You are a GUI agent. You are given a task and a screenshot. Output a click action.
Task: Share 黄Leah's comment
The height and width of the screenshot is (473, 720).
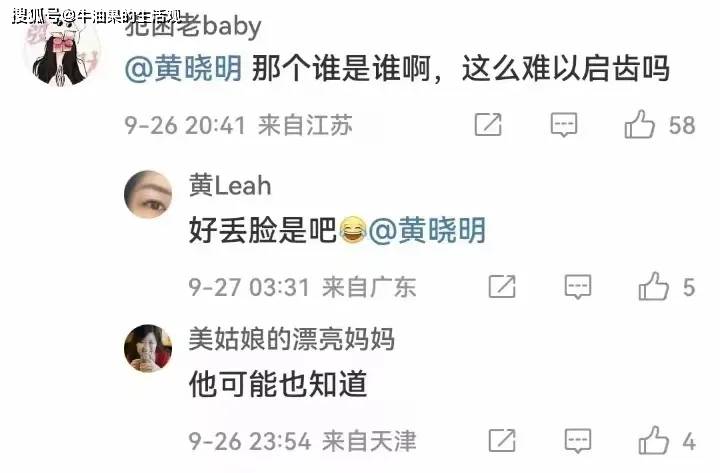(x=502, y=286)
